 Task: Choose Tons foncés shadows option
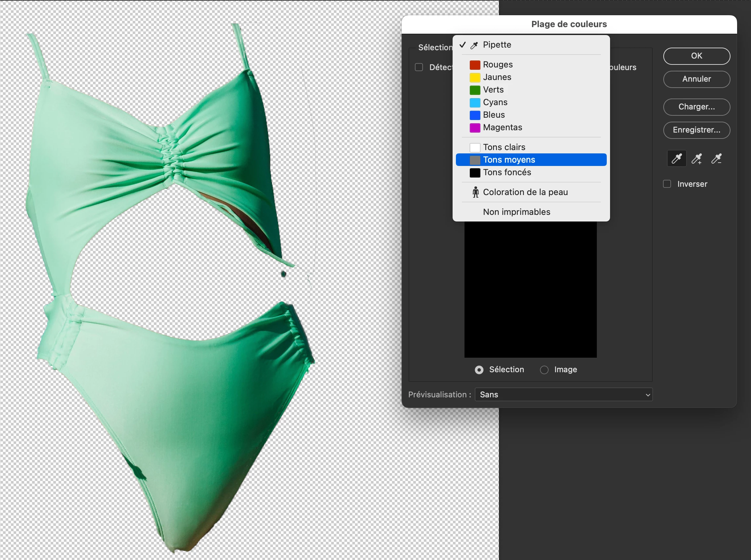tap(507, 173)
